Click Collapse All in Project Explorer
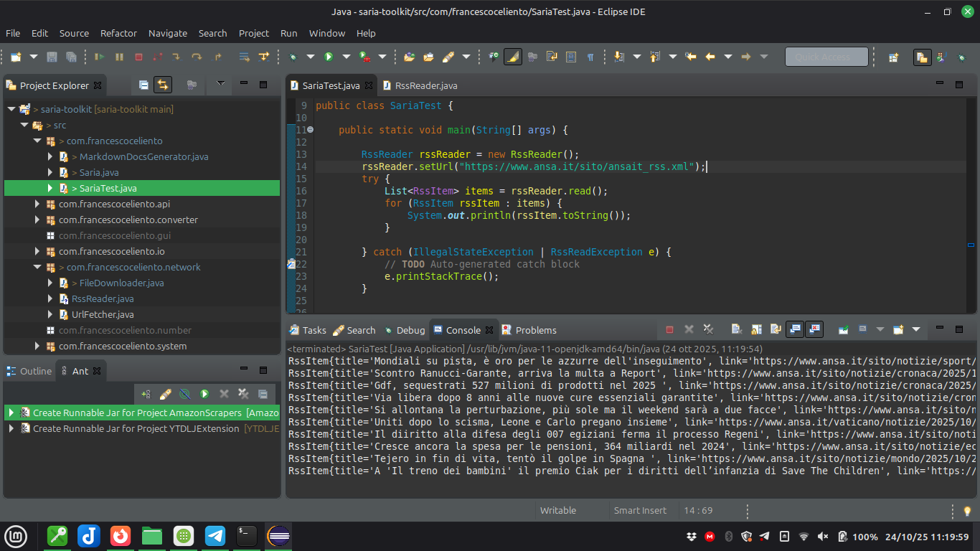Screen dimensions: 980x551 [x=143, y=85]
